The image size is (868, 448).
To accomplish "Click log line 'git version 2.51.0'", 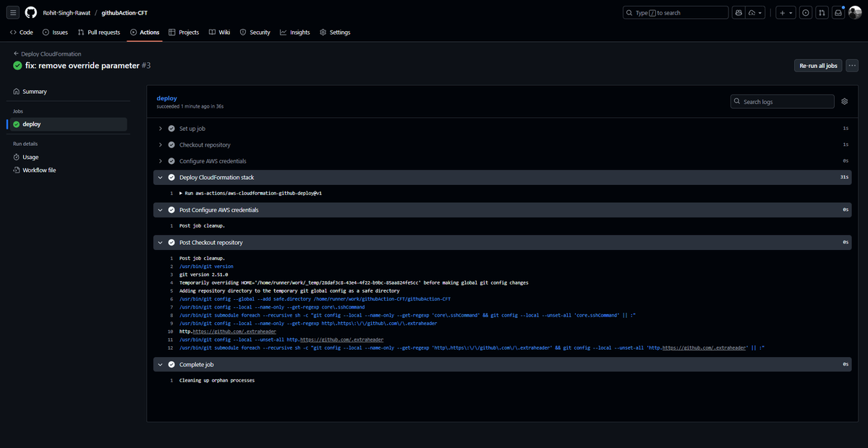I will coord(203,275).
